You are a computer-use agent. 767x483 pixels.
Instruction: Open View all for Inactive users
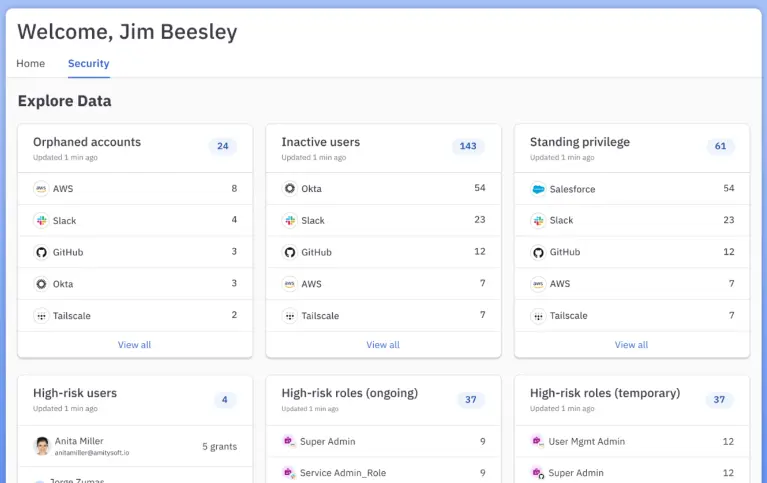click(x=383, y=345)
